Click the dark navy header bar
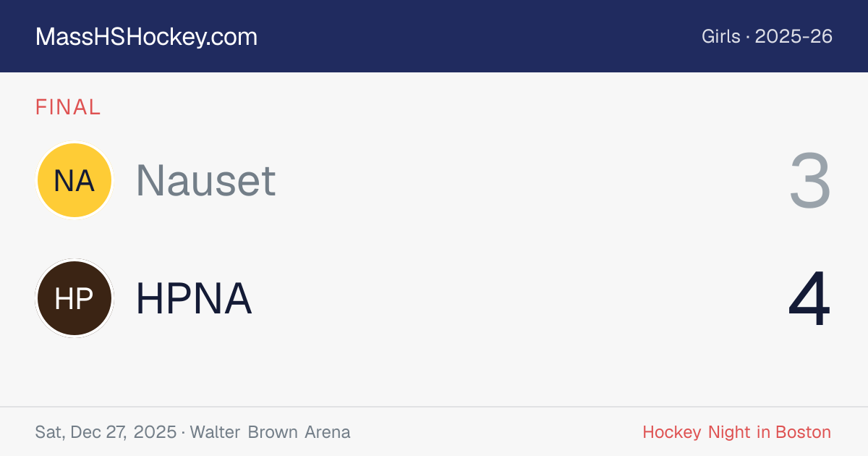868x456 pixels. [434, 36]
